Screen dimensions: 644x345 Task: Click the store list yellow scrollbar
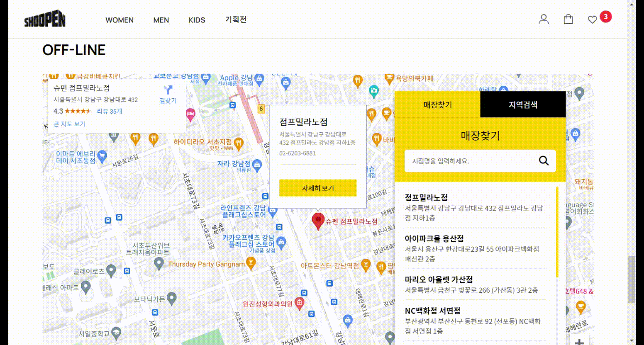point(557,232)
